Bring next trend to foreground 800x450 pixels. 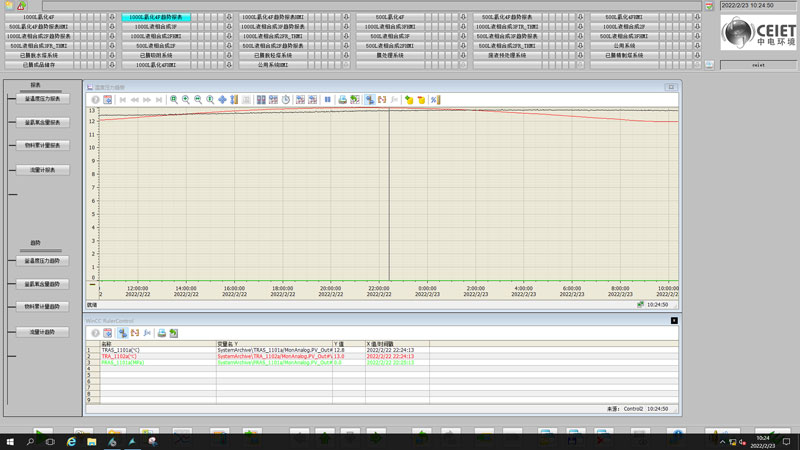(313, 100)
